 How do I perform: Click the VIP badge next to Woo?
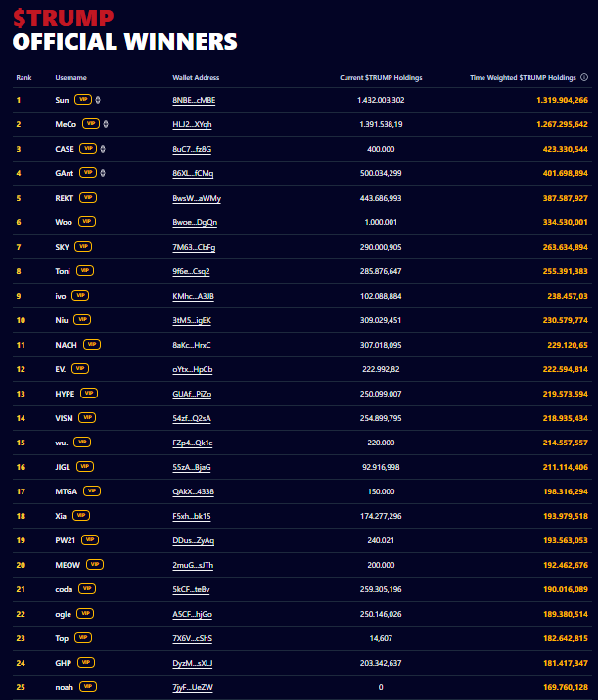[x=87, y=222]
